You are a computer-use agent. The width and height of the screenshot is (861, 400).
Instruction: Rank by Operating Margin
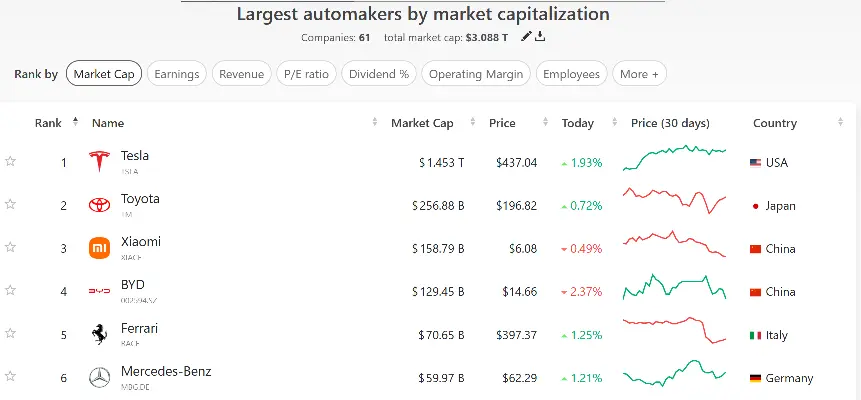click(x=476, y=74)
